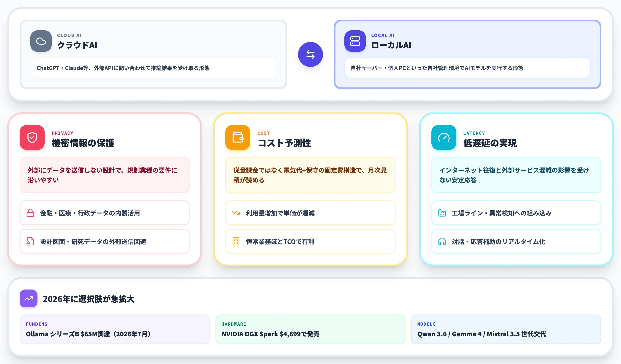Click the purple trending up icon
Image resolution: width=621 pixels, height=364 pixels.
coord(29,298)
